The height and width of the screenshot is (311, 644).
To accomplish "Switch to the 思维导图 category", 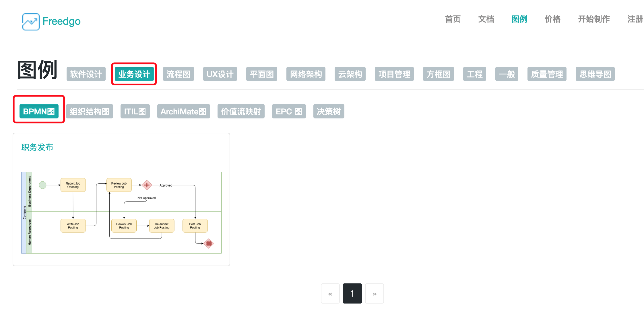I will pos(595,74).
